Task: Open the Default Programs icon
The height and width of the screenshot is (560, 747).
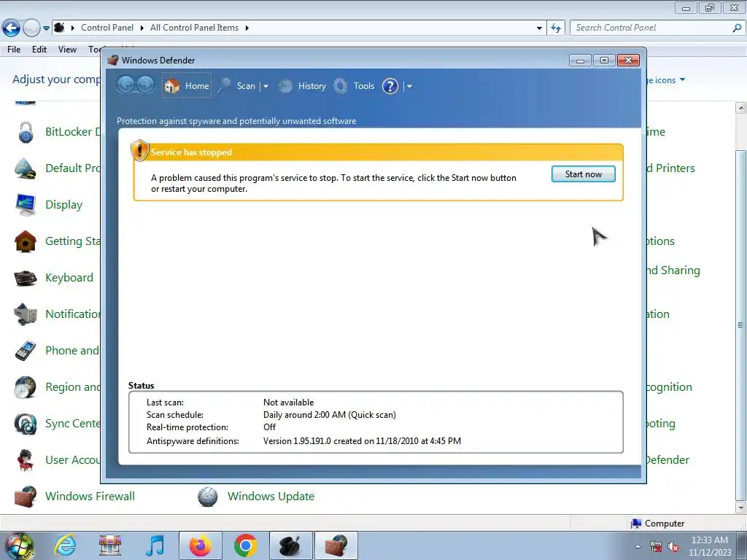Action: coord(26,168)
